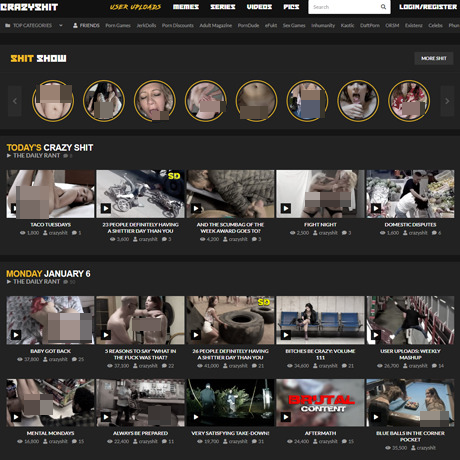Click the Friends person icon in navigation
460x460 pixels.
tap(75, 25)
